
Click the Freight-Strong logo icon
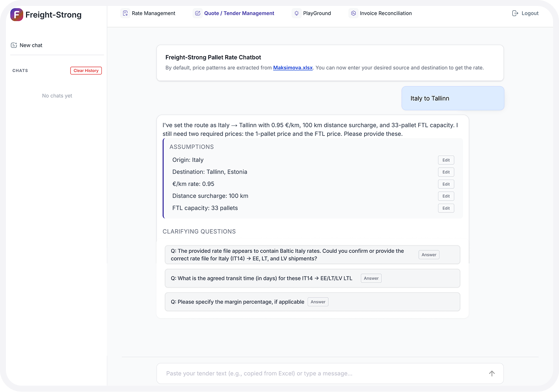pyautogui.click(x=17, y=15)
